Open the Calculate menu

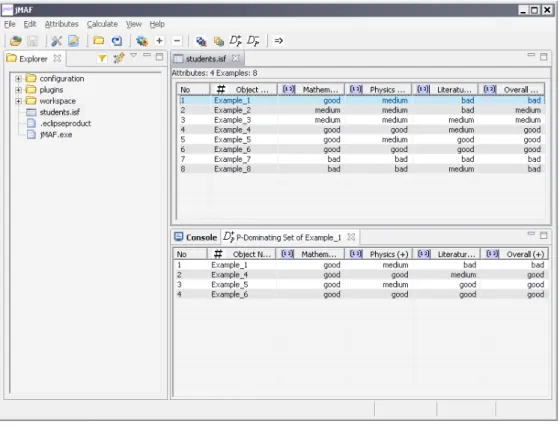(x=102, y=24)
